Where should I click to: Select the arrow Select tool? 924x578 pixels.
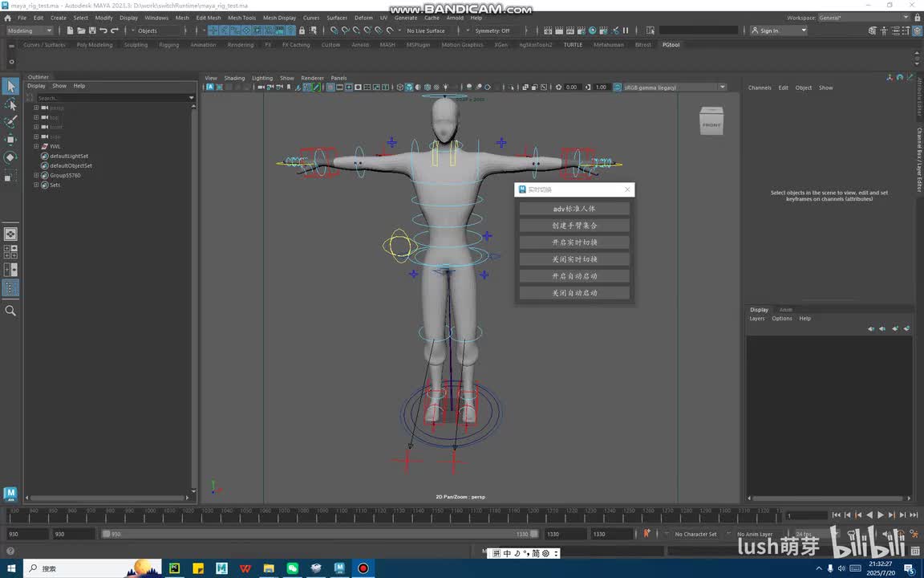(10, 87)
